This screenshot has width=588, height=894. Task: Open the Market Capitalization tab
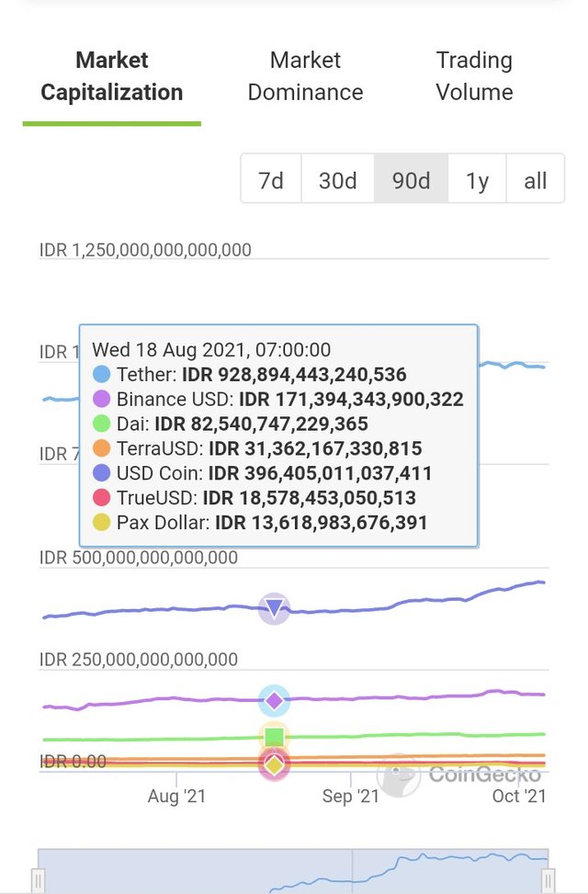coord(112,76)
